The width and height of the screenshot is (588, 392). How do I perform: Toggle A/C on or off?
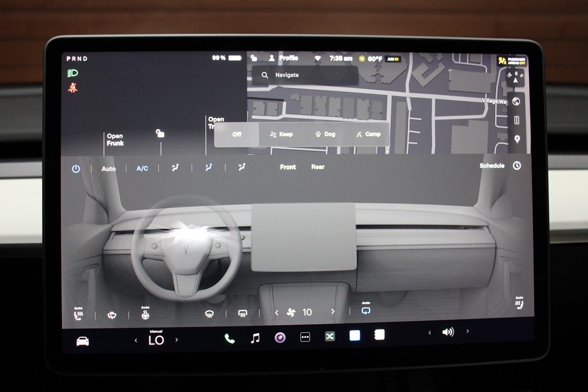tap(142, 169)
